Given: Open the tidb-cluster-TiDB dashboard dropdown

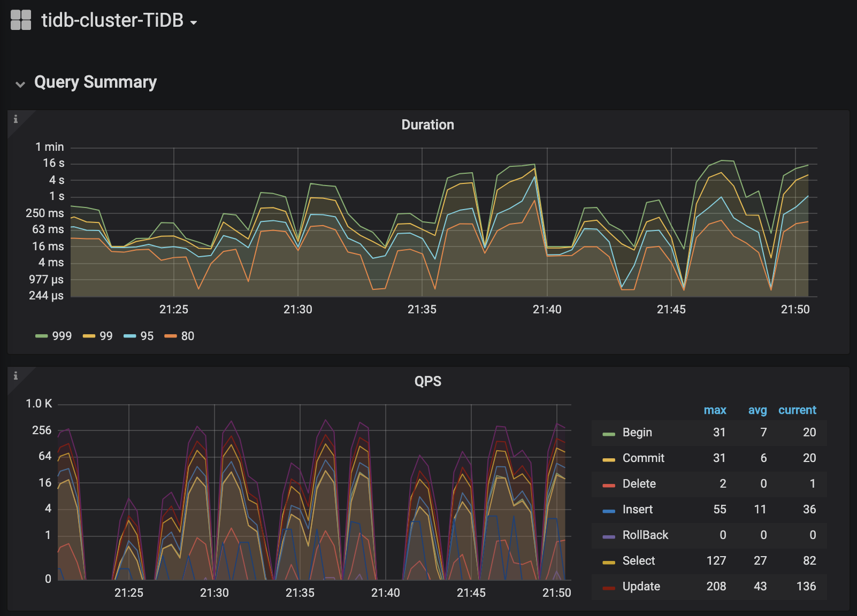Looking at the screenshot, I should (119, 21).
